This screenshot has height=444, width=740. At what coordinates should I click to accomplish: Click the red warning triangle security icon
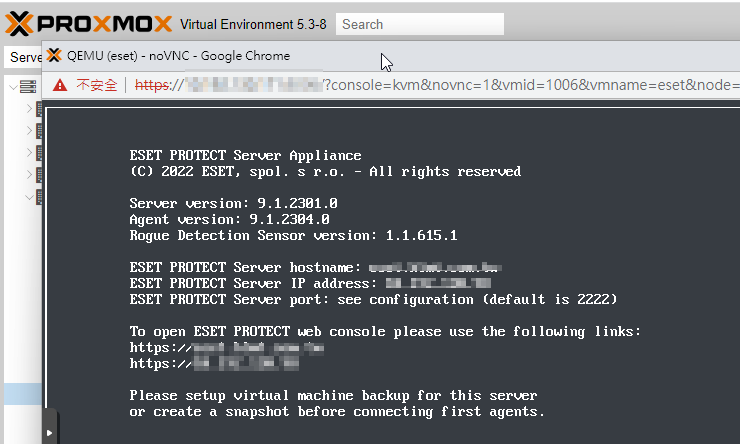click(x=60, y=85)
